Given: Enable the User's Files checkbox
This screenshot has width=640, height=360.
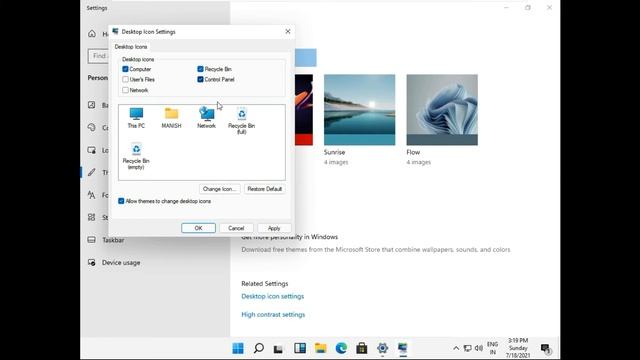Looking at the screenshot, I should pos(125,79).
